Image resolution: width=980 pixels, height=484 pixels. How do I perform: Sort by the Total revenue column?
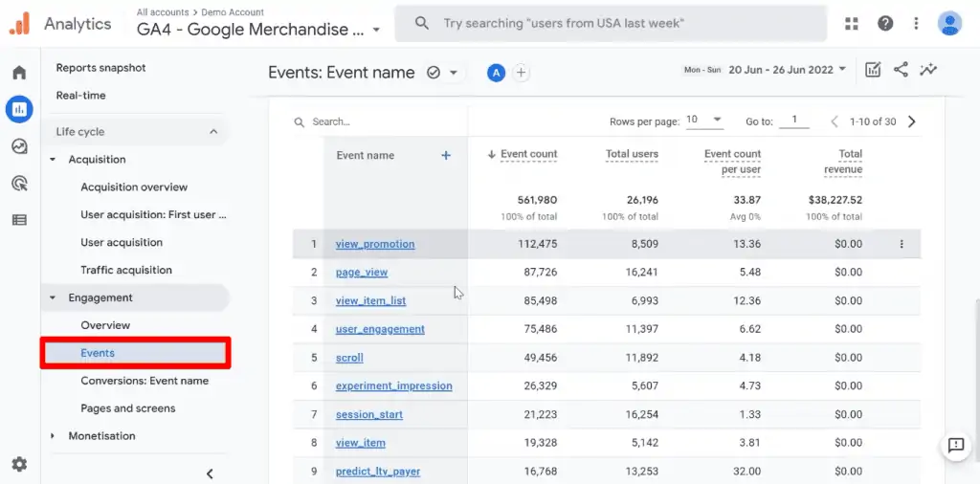pyautogui.click(x=843, y=162)
